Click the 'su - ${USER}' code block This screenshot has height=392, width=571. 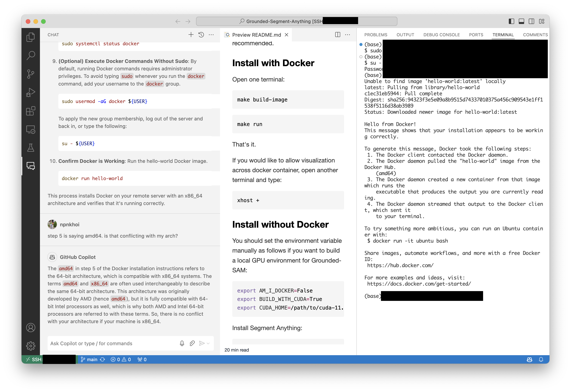pos(139,143)
